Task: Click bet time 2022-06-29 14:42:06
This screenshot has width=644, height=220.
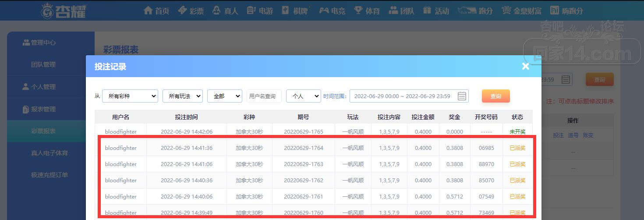Action: 187,131
